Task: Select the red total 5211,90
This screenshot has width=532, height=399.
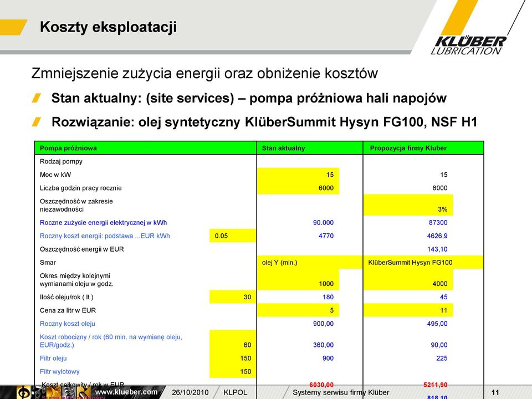Action: (x=436, y=385)
